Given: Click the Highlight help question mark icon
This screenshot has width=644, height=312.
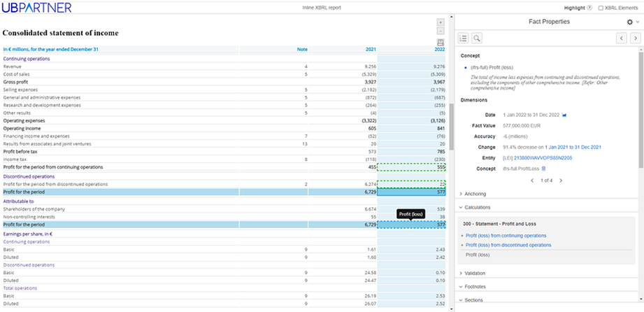Looking at the screenshot, I should pos(589,8).
